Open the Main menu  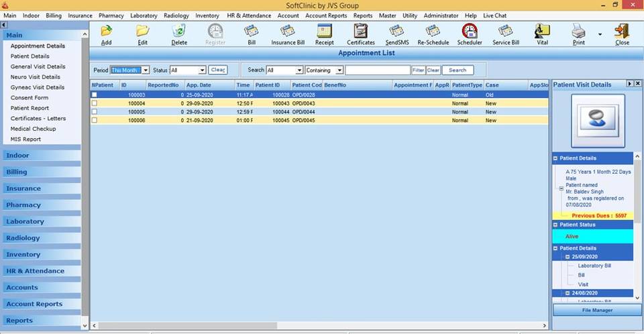(x=10, y=15)
